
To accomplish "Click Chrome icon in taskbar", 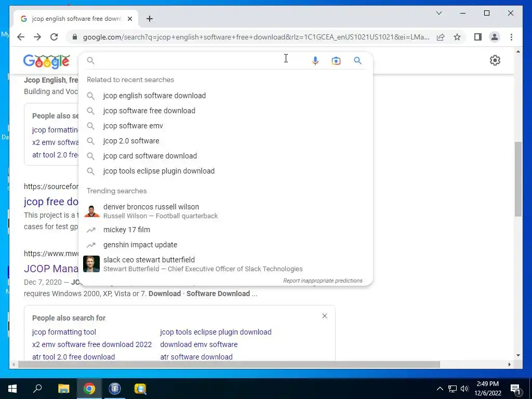I will click(89, 389).
